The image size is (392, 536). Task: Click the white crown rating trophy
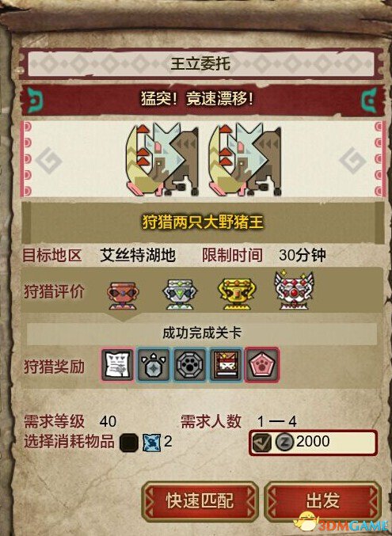[294, 291]
